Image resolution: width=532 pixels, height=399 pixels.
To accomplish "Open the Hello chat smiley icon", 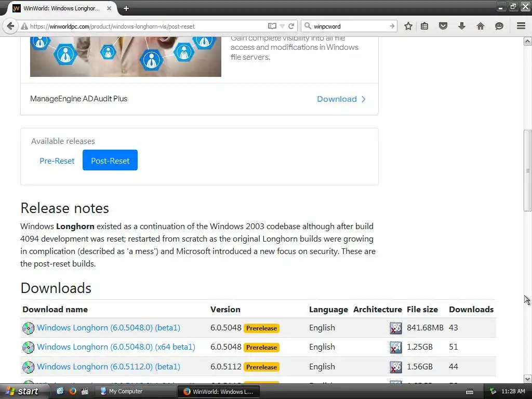I will coord(499,26).
